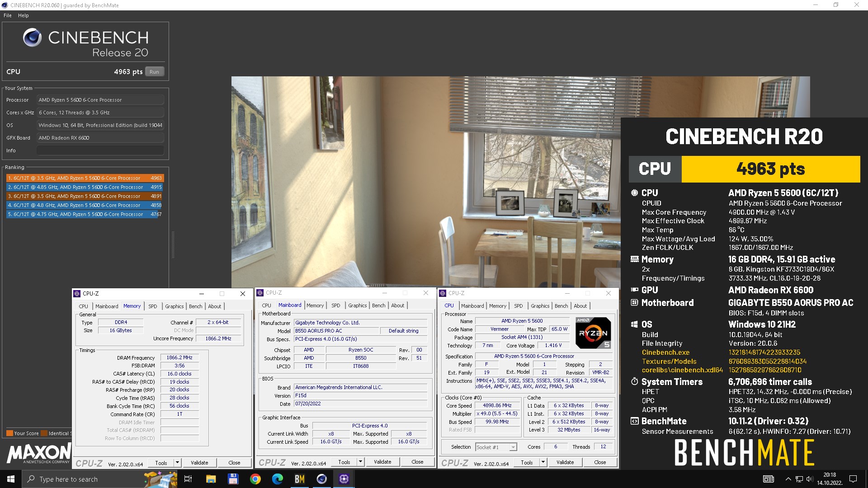Select ranking row 1 with score 4963
Viewport: 868px width, 488px height.
coord(85,178)
